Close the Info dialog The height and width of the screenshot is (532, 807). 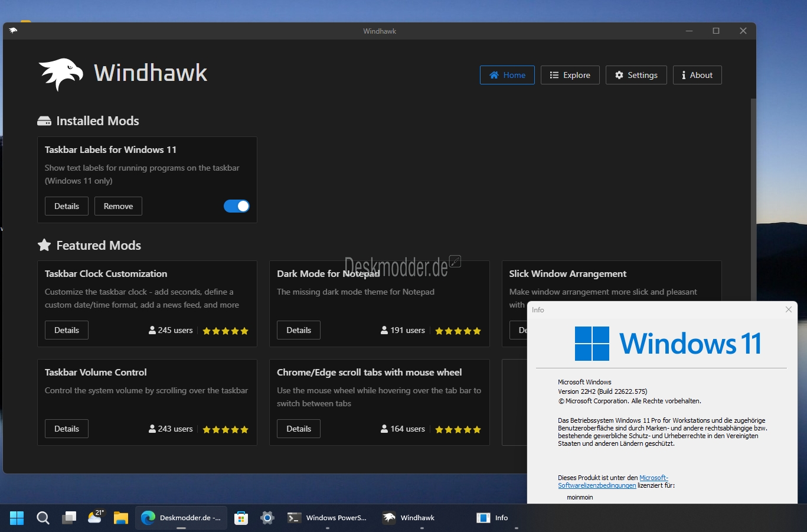click(x=789, y=309)
